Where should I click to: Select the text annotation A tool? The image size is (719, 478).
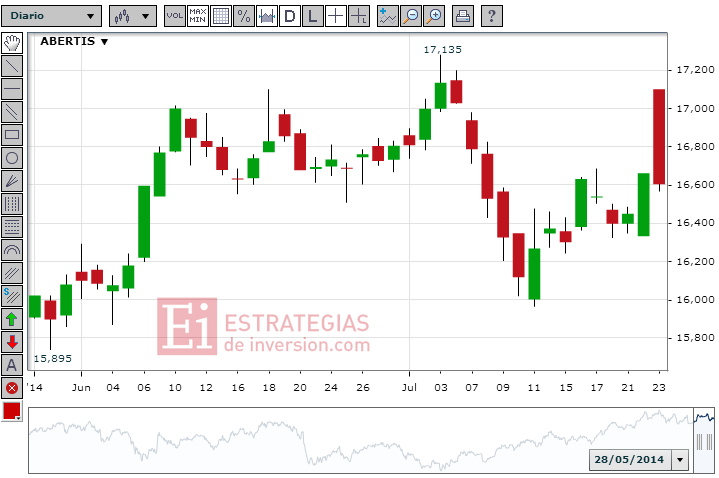(x=12, y=365)
